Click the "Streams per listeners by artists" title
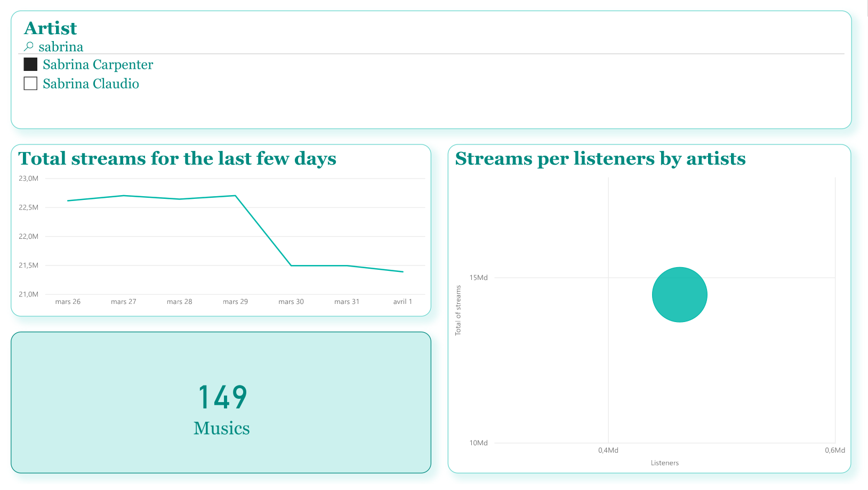 (x=600, y=158)
